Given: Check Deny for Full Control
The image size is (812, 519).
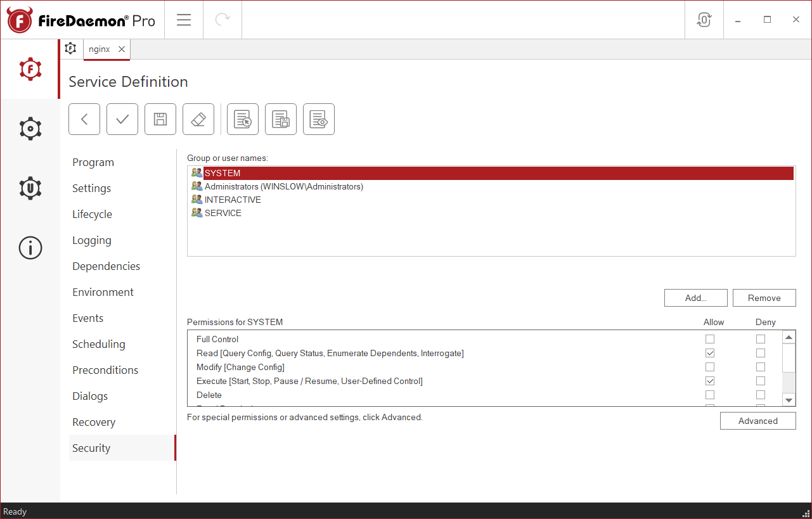Looking at the screenshot, I should tap(761, 339).
